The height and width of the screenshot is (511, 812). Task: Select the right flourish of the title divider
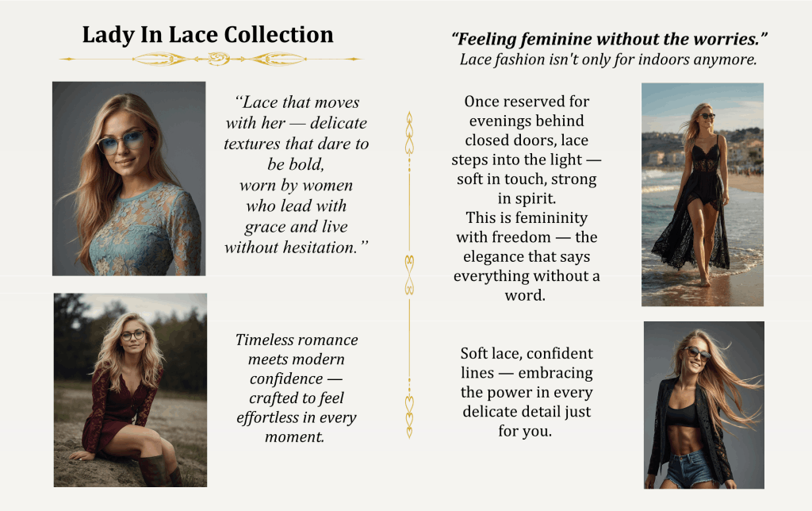[x=278, y=59]
